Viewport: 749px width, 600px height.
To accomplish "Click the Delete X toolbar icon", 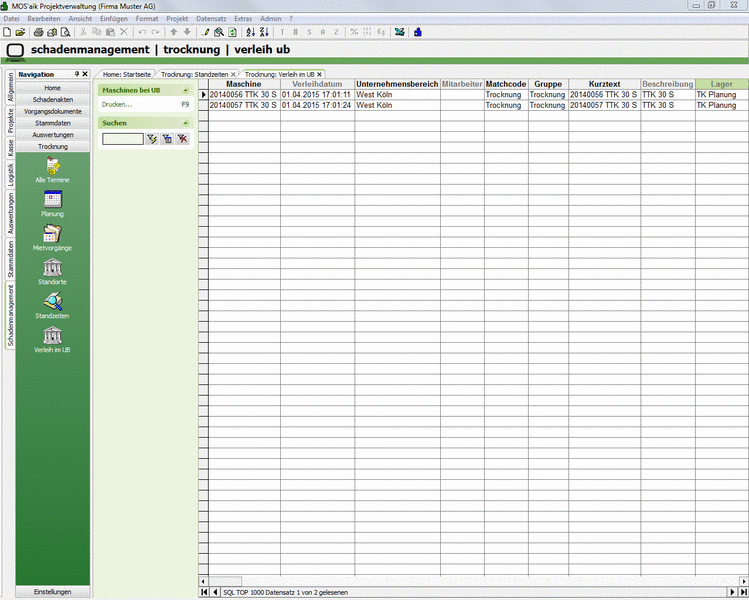I will [124, 32].
